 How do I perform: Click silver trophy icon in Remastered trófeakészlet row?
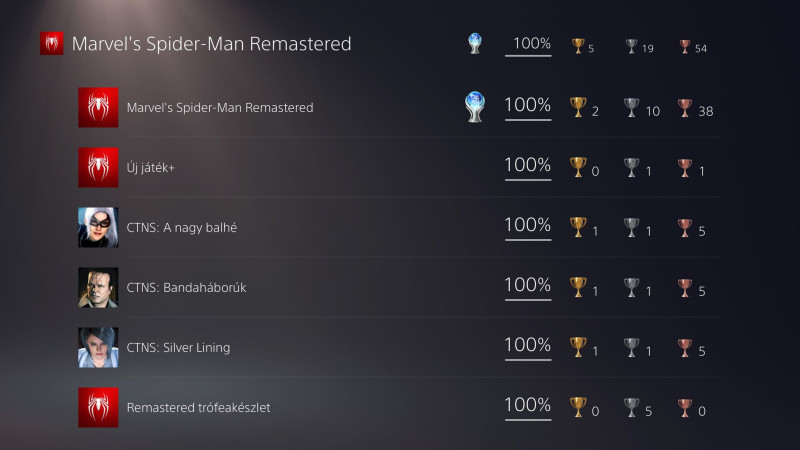(x=631, y=407)
